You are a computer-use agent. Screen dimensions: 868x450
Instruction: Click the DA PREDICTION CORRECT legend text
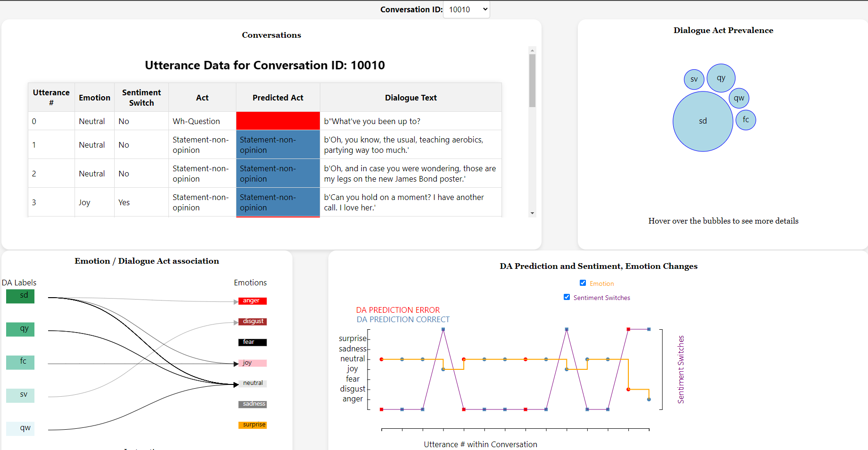(x=403, y=319)
